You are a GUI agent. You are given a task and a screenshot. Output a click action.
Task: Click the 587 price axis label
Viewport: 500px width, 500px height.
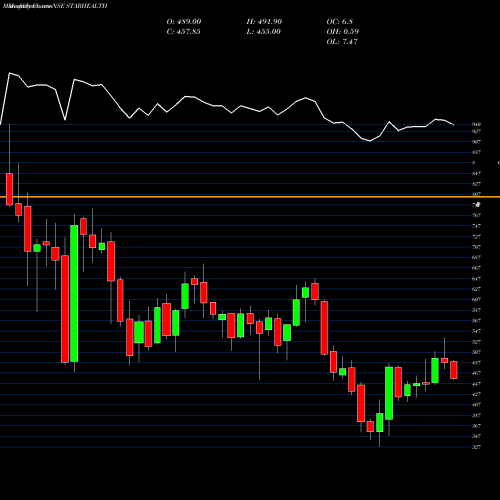[x=476, y=310]
